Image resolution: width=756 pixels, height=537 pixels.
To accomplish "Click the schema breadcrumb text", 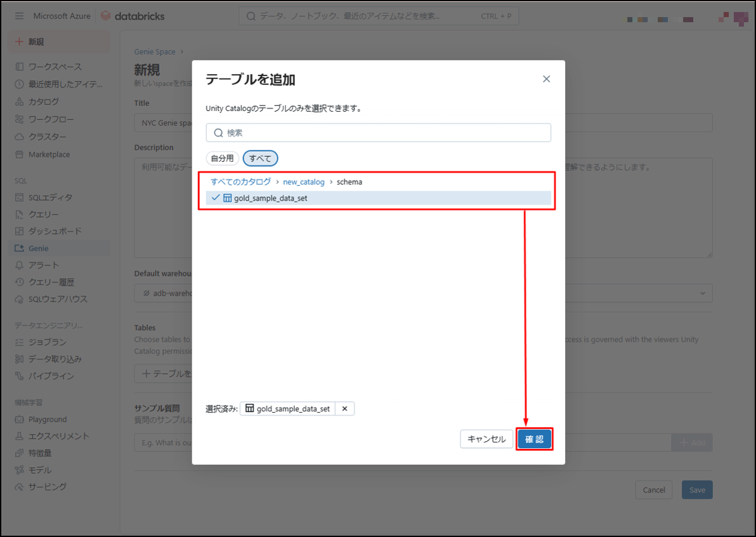I will click(349, 182).
